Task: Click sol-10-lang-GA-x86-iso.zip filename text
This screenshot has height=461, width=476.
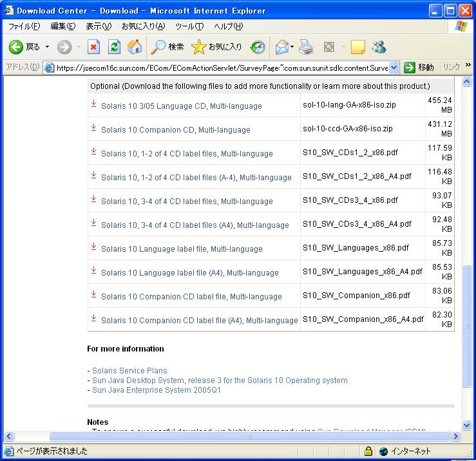Action: click(349, 105)
